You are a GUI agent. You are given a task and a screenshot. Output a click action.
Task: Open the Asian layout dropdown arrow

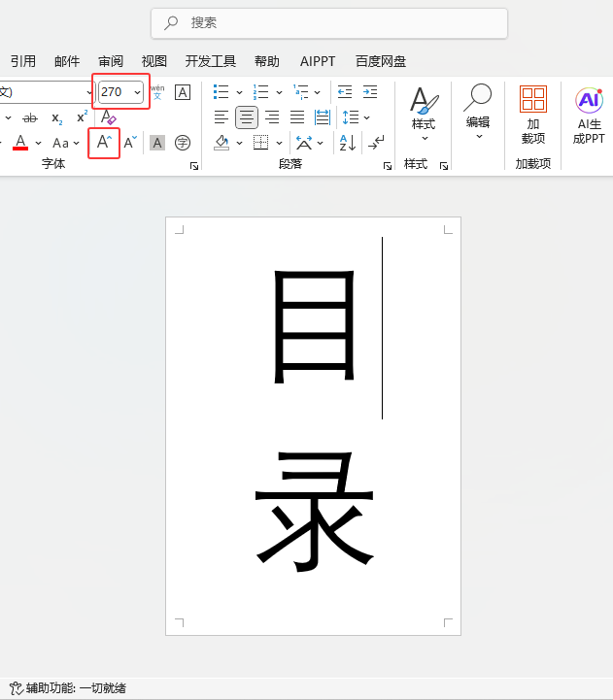[x=321, y=144]
